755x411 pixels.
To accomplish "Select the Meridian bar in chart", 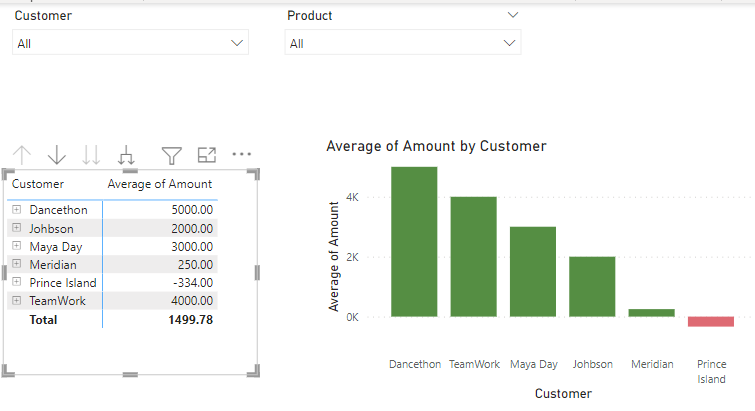I will 651,313.
